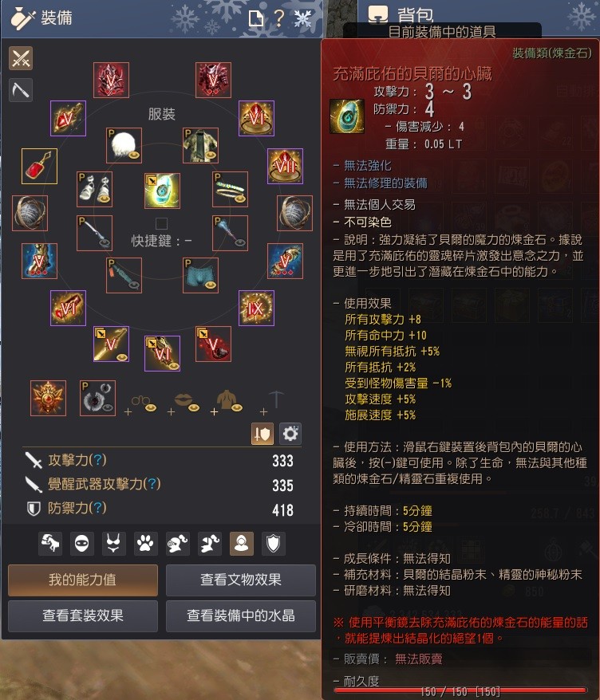Click the 我的能力值 button
This screenshot has width=600, height=700.
click(83, 580)
